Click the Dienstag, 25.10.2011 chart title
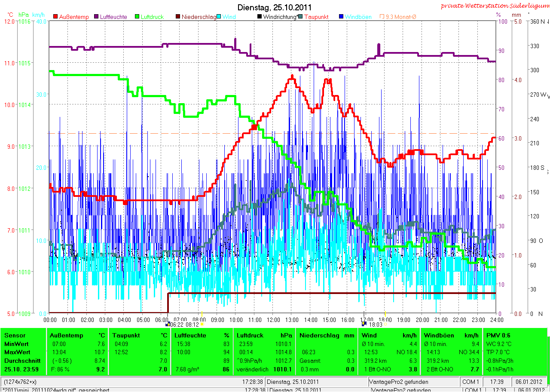550x392 pixels. tap(275, 8)
